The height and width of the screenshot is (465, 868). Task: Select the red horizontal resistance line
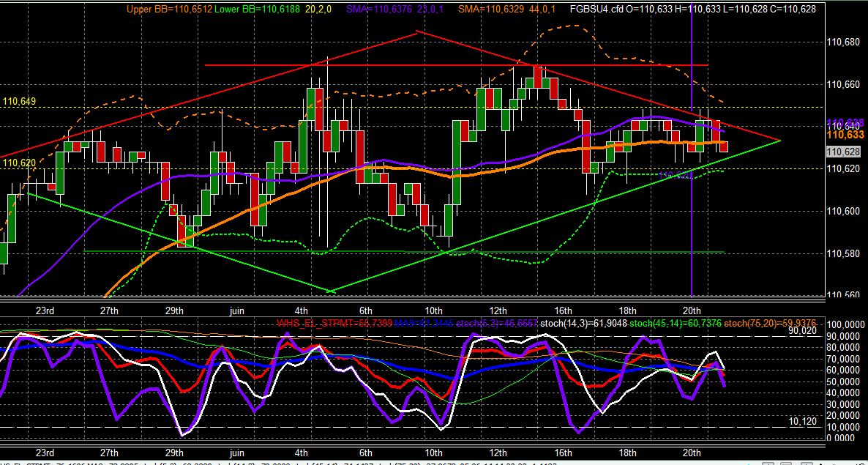pos(456,65)
